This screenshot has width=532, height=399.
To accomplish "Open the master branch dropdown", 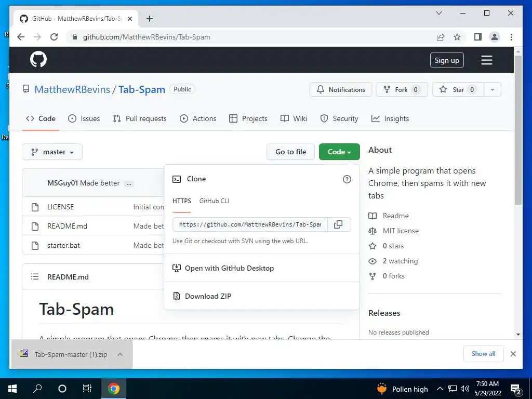I will 52,152.
